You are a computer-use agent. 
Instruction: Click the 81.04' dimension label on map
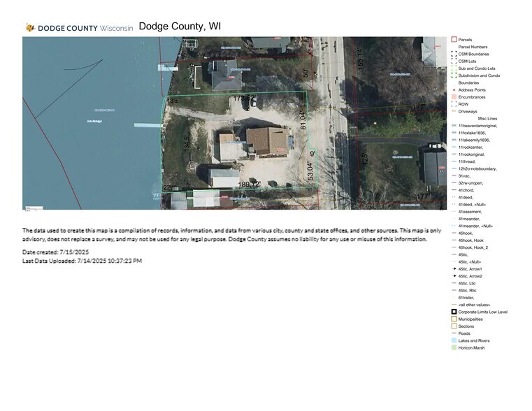pos(304,120)
